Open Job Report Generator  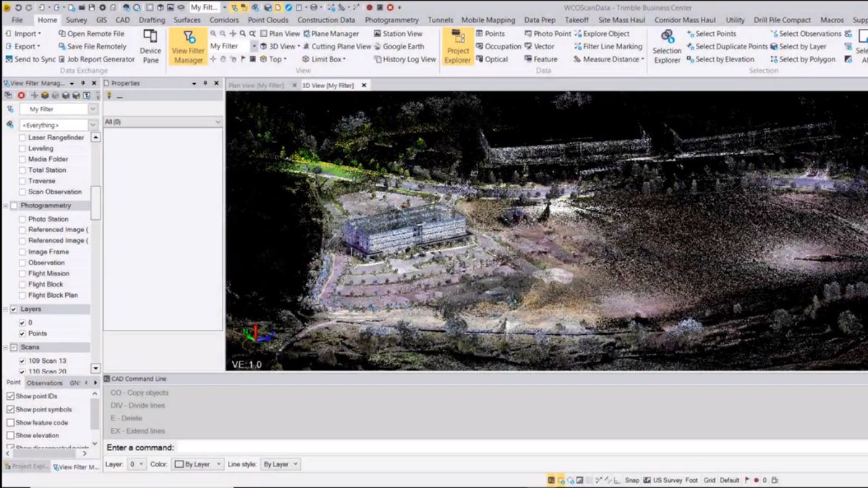(x=96, y=59)
